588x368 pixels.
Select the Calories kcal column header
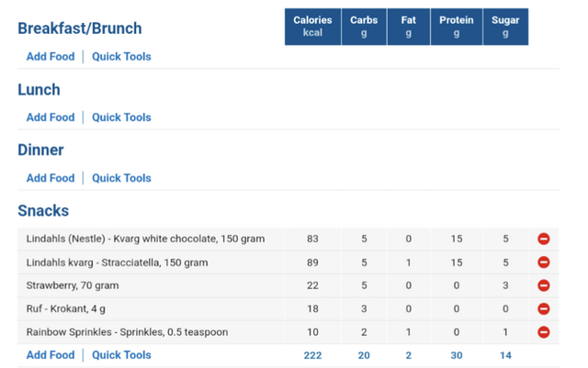[312, 27]
